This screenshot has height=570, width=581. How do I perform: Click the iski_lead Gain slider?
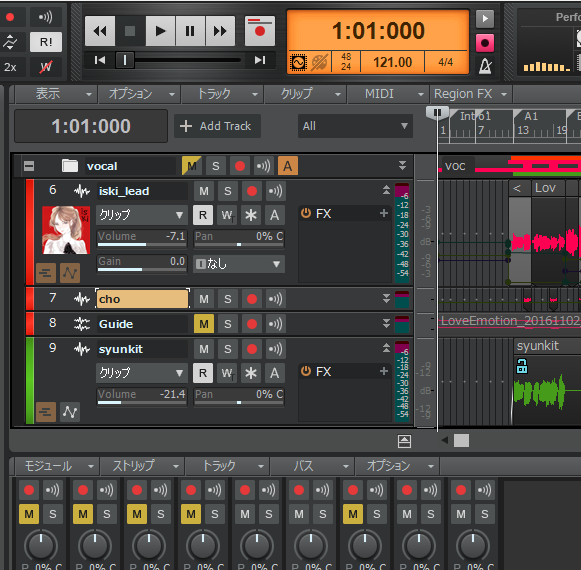click(x=142, y=264)
